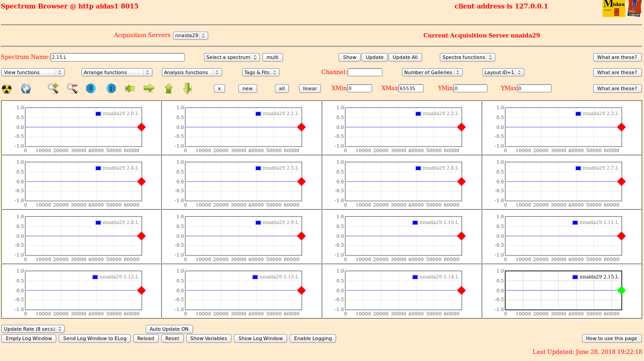Open the Update Rate dropdown
The height and width of the screenshot is (361, 644).
pos(33,329)
